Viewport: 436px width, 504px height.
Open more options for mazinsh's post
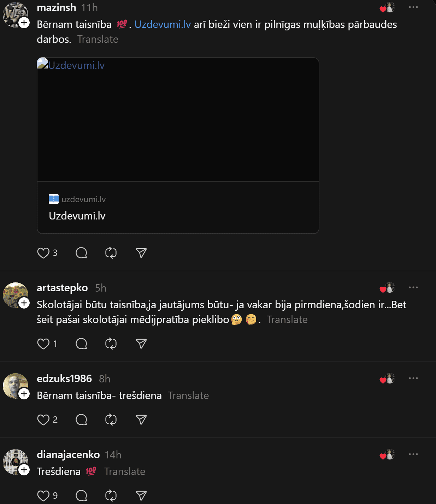(413, 7)
